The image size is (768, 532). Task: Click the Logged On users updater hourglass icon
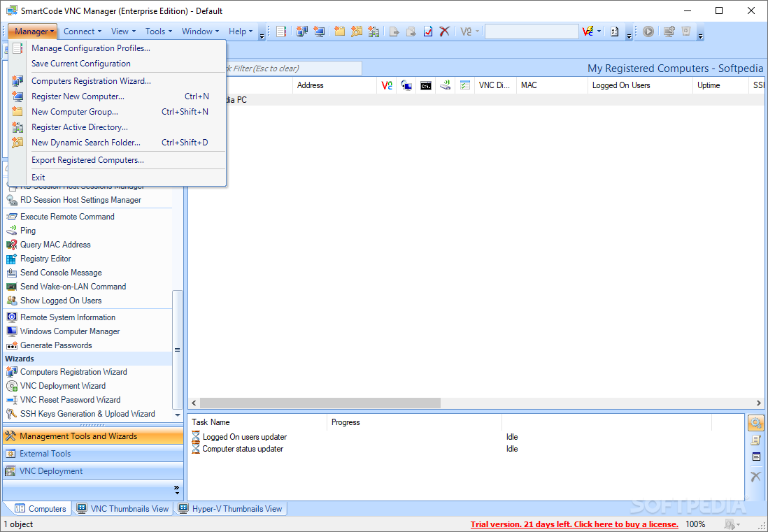[196, 436]
